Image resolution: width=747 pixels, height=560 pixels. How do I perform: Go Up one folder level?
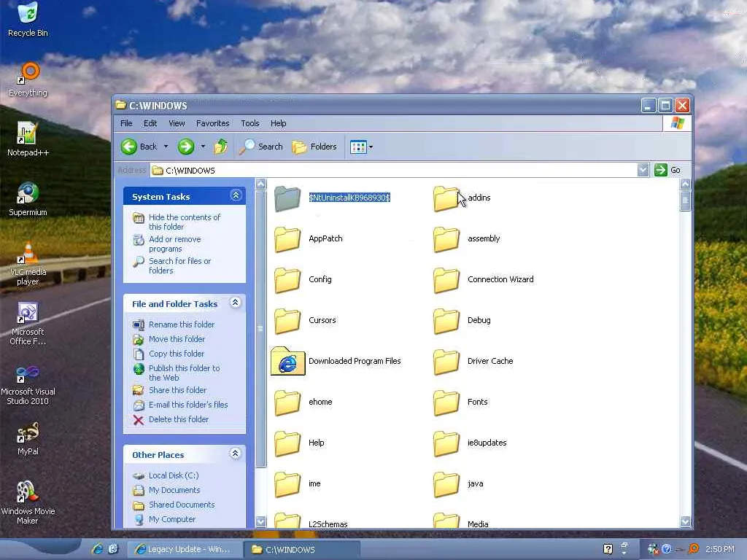click(x=220, y=147)
